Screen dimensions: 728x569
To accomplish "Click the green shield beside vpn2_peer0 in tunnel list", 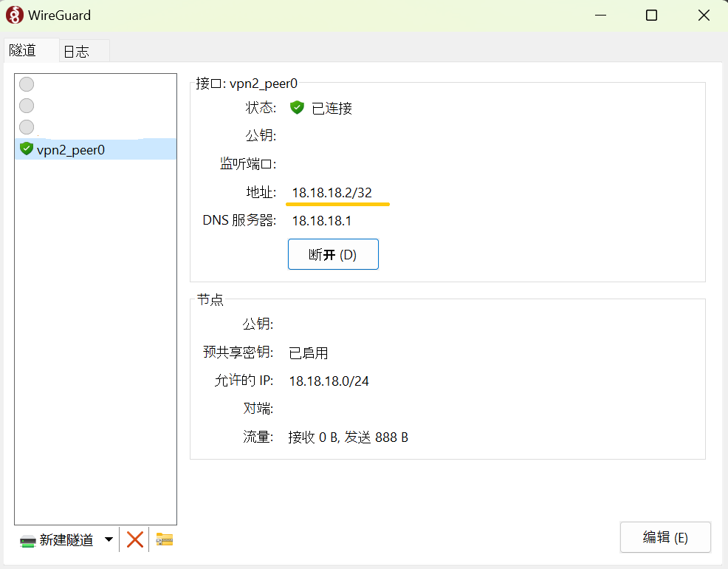I will click(27, 149).
